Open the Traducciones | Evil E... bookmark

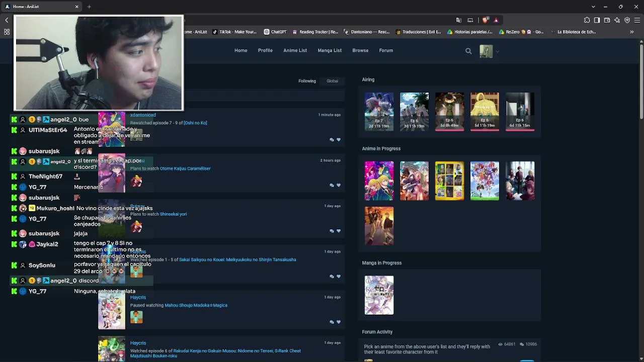(418, 32)
